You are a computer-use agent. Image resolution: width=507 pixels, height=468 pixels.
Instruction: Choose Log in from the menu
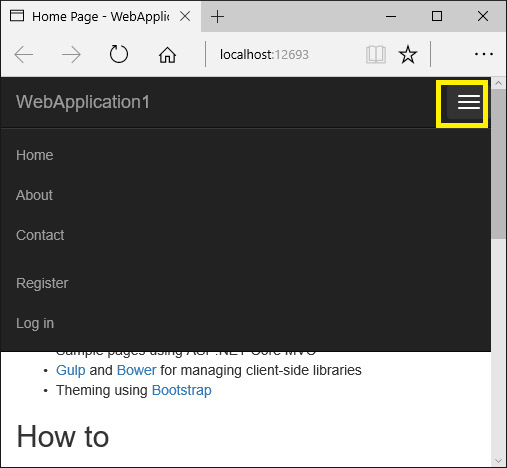click(35, 323)
